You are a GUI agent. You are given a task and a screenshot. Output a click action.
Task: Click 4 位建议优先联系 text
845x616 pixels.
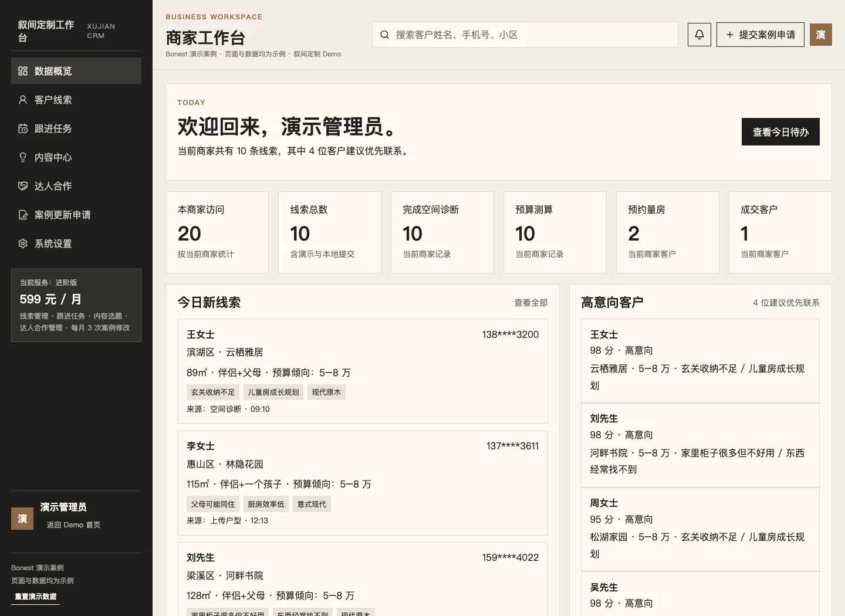pyautogui.click(x=786, y=303)
